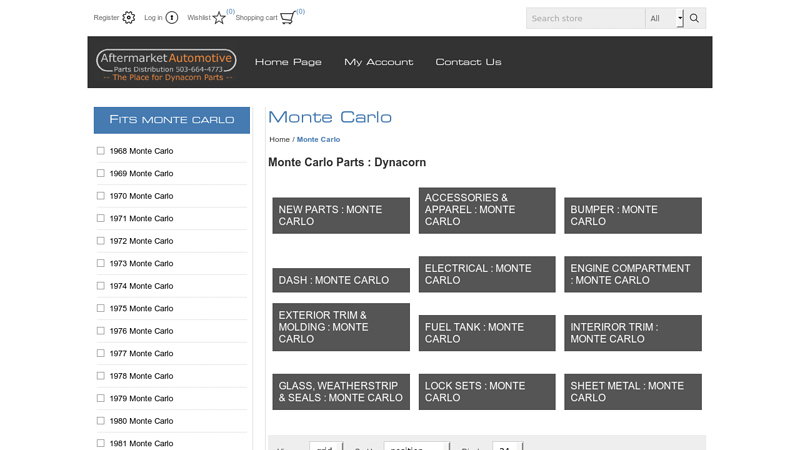Open Exterior Trim & Molding category
800x450 pixels.
pyautogui.click(x=341, y=327)
